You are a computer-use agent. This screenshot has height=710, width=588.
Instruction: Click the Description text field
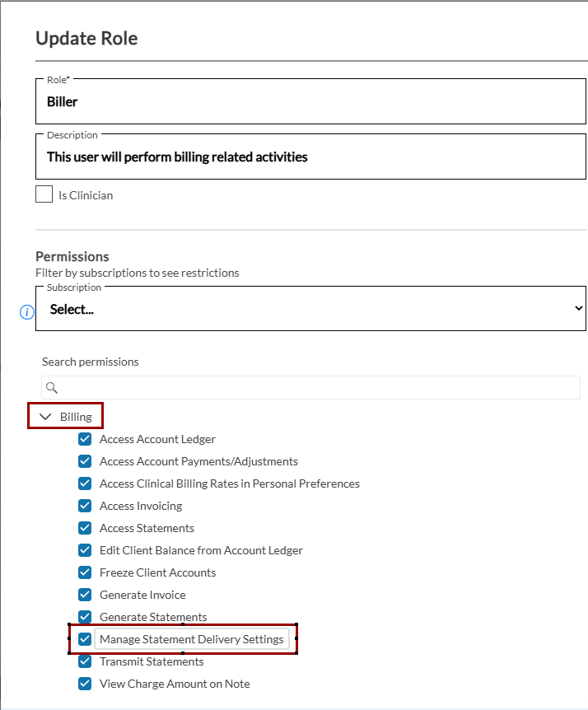(x=310, y=157)
